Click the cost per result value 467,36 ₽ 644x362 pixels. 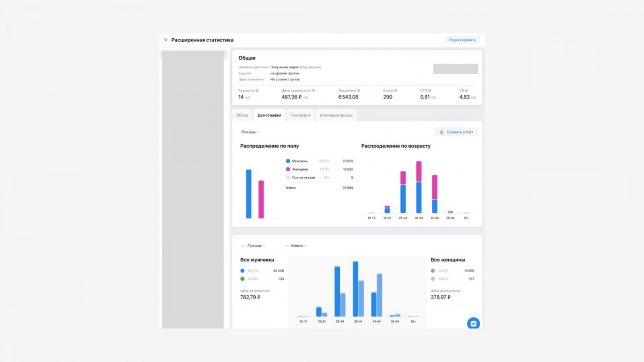(x=292, y=97)
